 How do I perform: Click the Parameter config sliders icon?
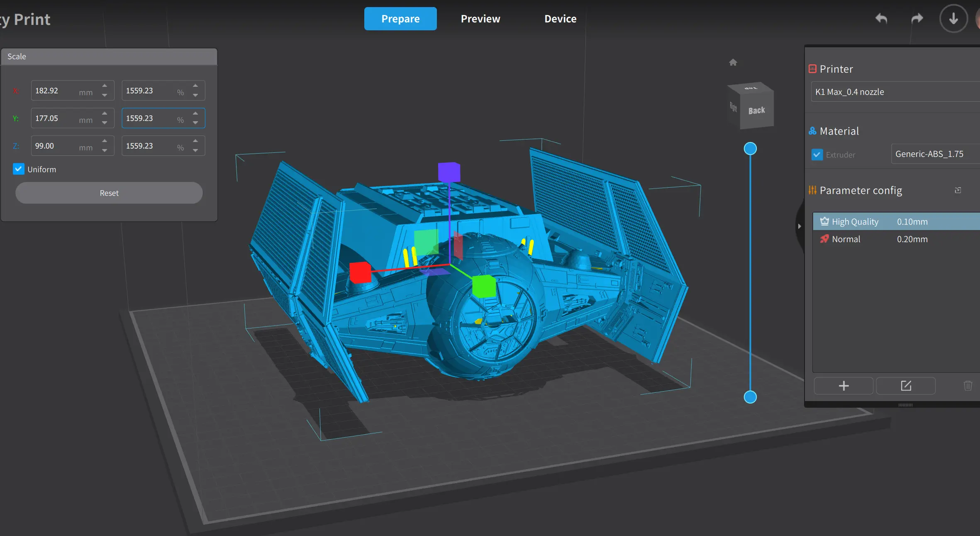tap(812, 190)
